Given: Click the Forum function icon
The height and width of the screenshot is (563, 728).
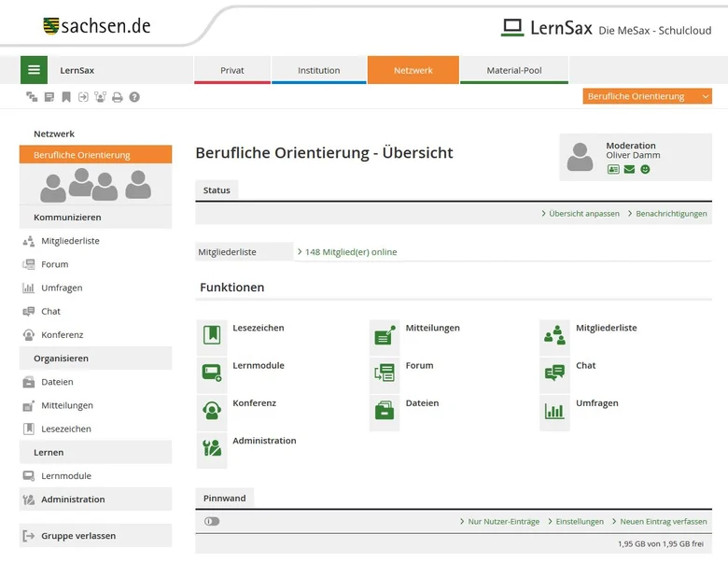Looking at the screenshot, I should (385, 373).
